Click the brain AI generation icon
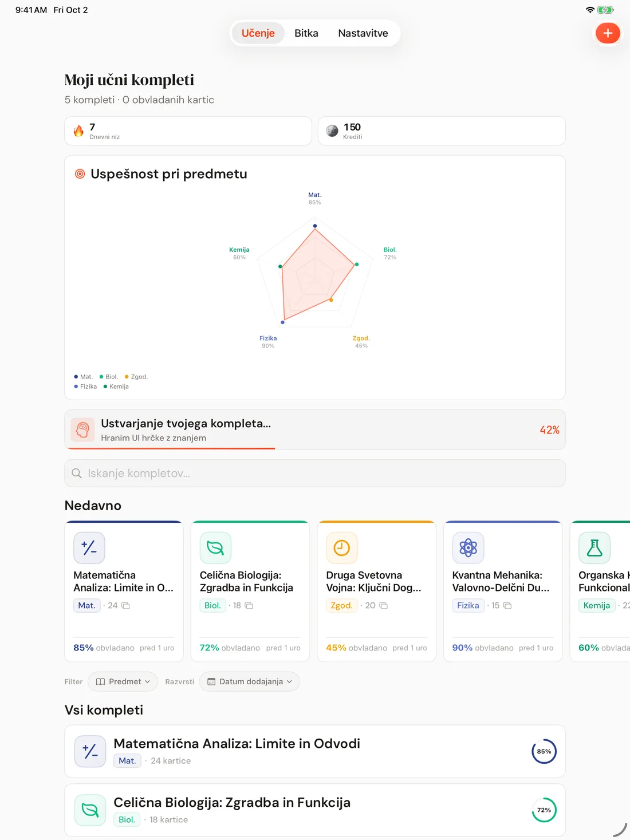This screenshot has height=840, width=630. pyautogui.click(x=83, y=429)
